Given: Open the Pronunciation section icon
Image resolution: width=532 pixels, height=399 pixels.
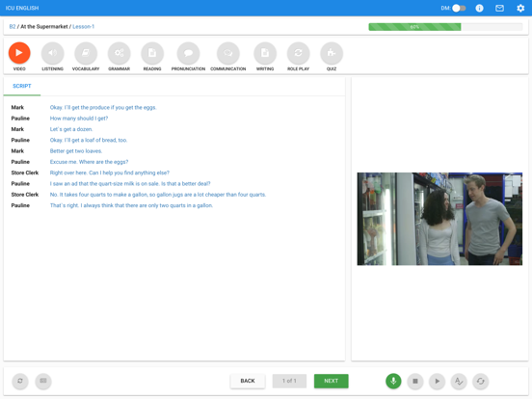Looking at the screenshot, I should click(188, 53).
